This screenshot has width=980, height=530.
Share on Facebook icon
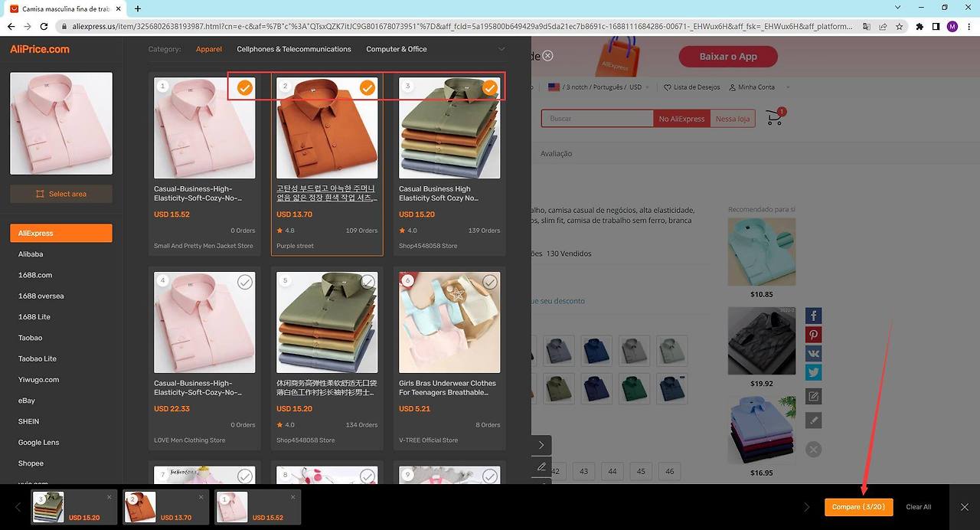click(x=813, y=316)
